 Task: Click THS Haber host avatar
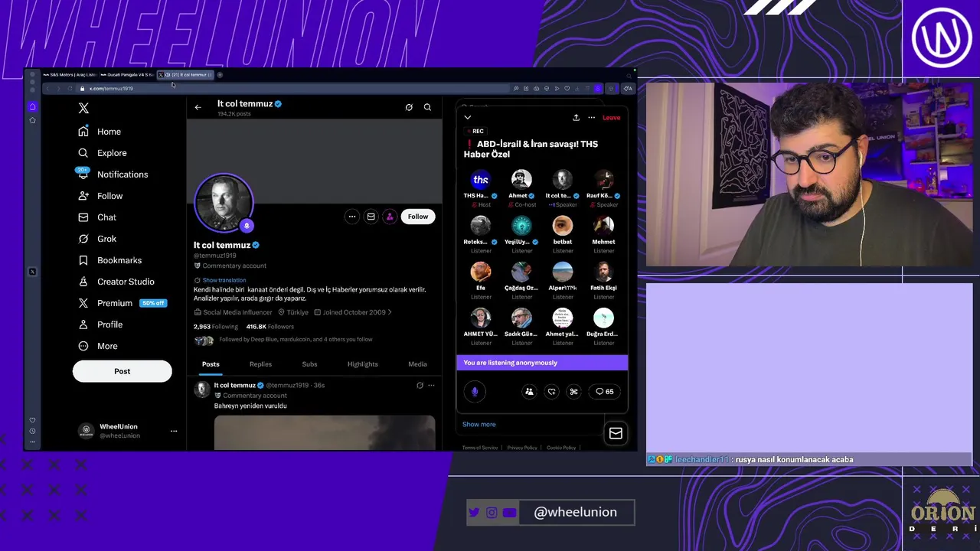pos(481,180)
